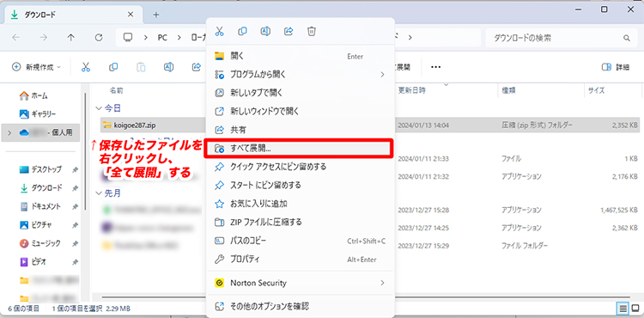
Task: Click the toolbar Paste icon
Action: pos(141,67)
